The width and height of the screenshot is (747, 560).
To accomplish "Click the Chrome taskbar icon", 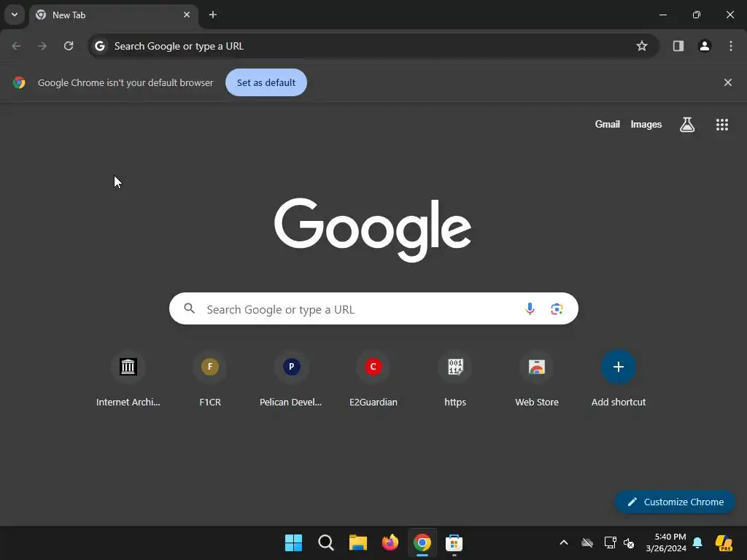I will (422, 542).
